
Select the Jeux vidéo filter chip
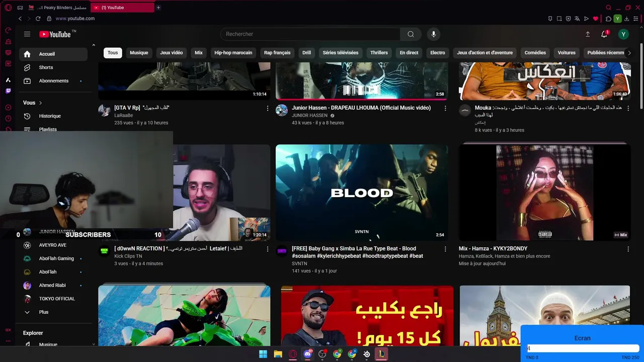pyautogui.click(x=172, y=53)
